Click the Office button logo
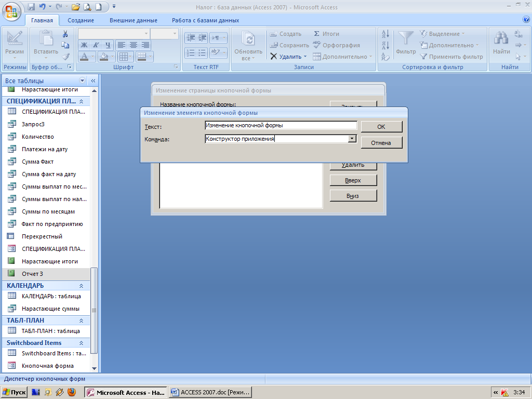532x399 pixels. pyautogui.click(x=11, y=11)
